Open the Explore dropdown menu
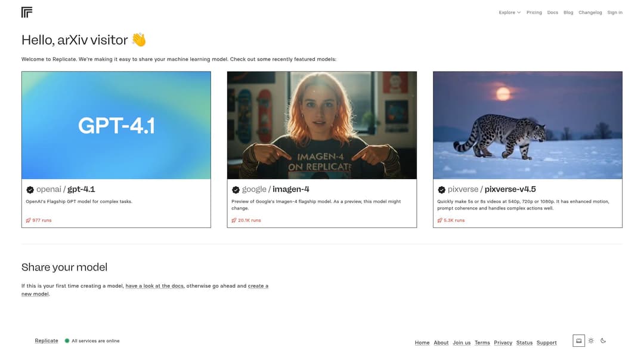Viewport: 644px width, 363px height. tap(510, 13)
